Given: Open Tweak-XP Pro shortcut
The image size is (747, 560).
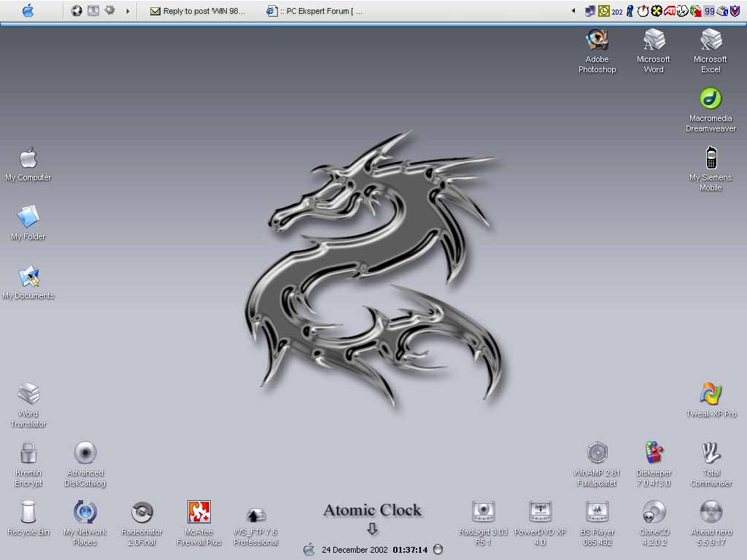Looking at the screenshot, I should [x=711, y=394].
